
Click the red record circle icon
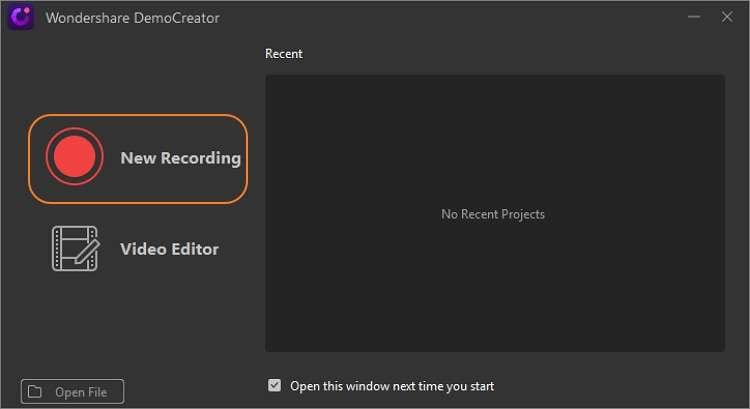click(75, 157)
